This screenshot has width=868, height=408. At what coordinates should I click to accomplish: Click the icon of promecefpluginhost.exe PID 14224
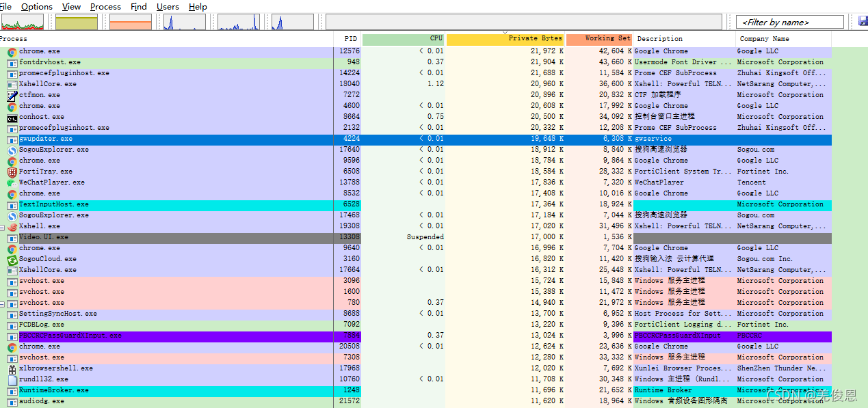pos(12,73)
